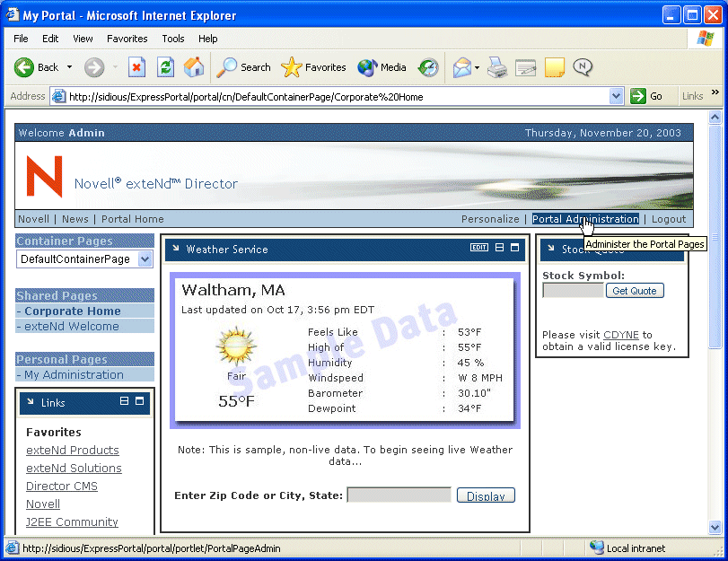Image resolution: width=728 pixels, height=561 pixels.
Task: Maximize the Links portlet
Action: [x=139, y=401]
